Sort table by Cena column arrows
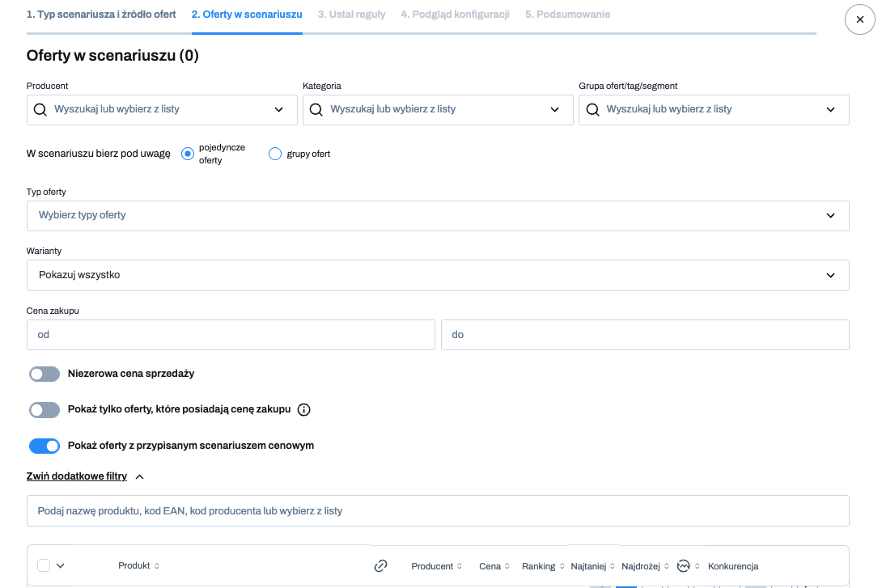882x588 pixels. 507,566
